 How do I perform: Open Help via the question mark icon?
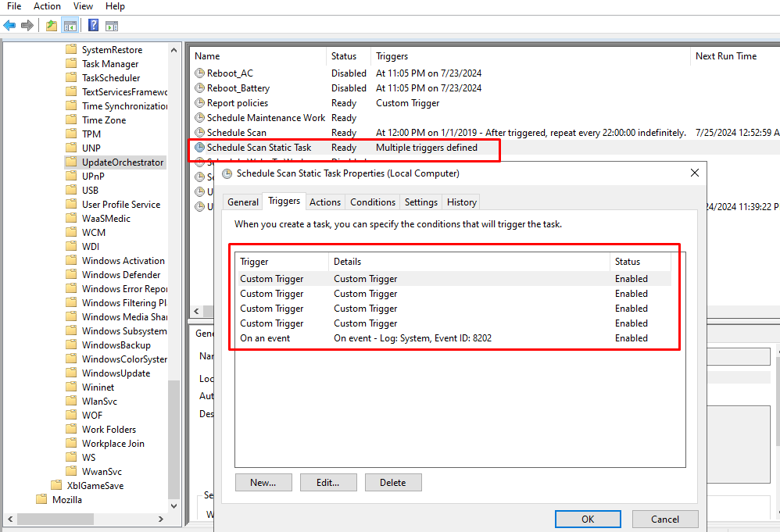[93, 25]
